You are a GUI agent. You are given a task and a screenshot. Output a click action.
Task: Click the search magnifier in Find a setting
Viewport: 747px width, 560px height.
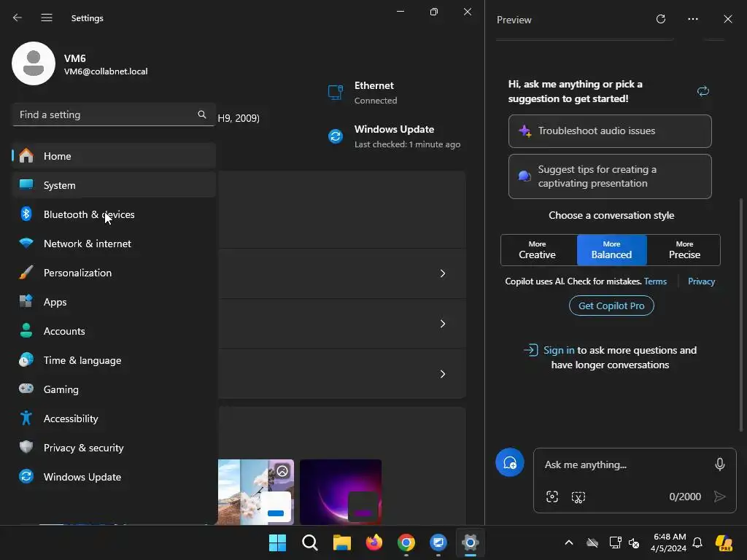point(202,114)
